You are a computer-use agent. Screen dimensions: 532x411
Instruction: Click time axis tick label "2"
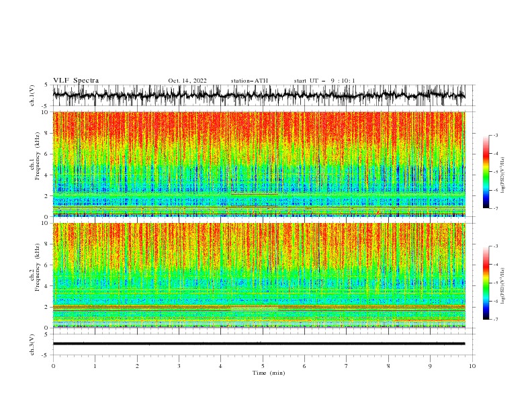point(137,366)
